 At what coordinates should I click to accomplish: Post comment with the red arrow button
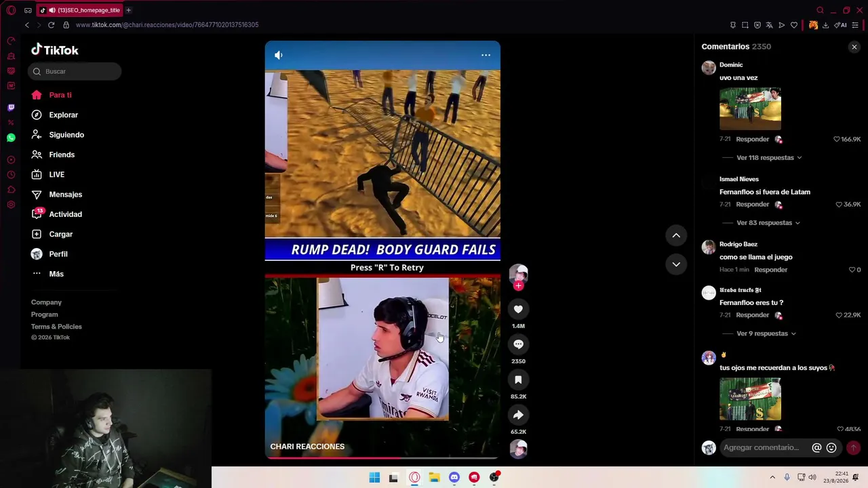[x=853, y=447]
